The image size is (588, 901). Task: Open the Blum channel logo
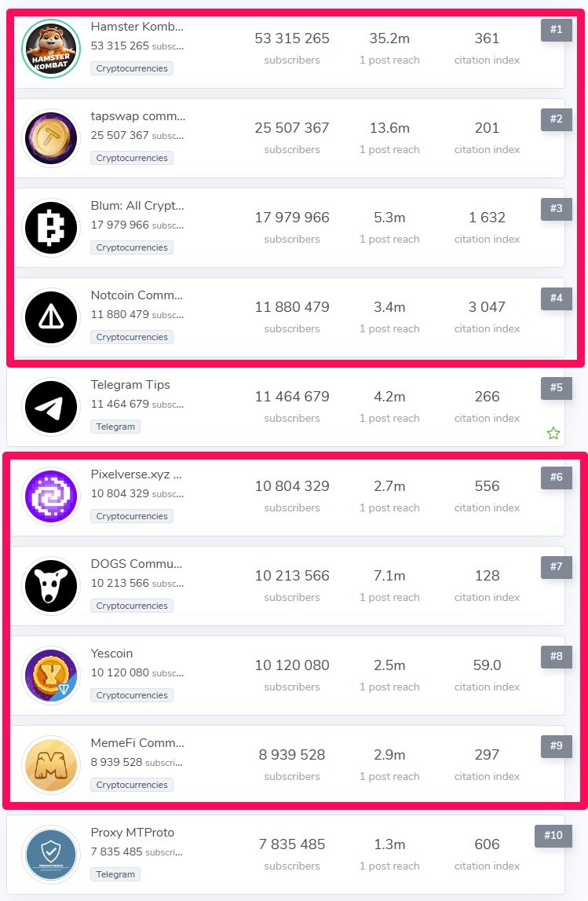click(51, 228)
